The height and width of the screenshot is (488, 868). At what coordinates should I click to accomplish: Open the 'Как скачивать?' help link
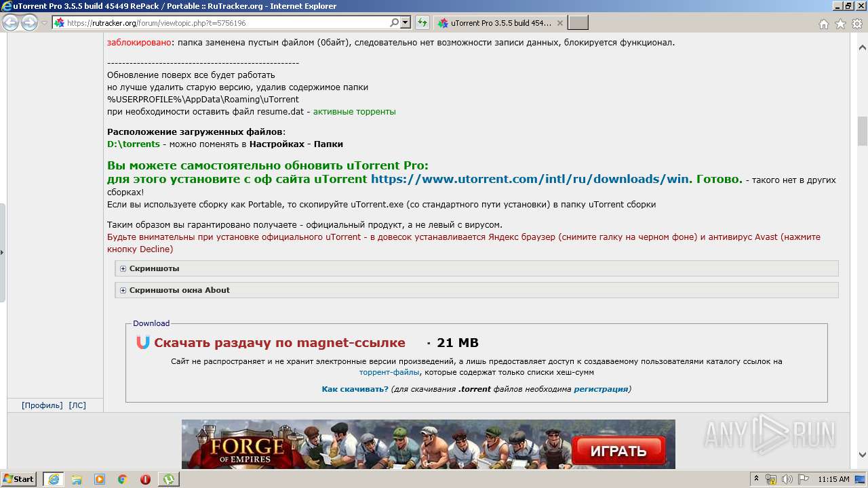click(355, 389)
